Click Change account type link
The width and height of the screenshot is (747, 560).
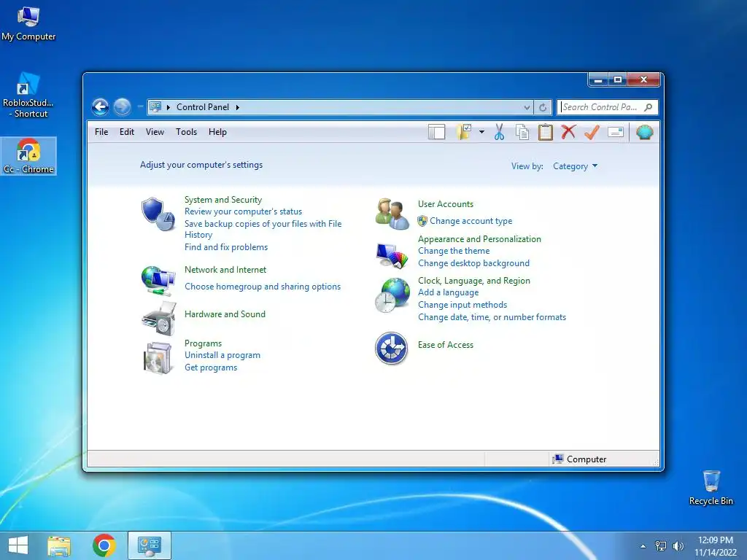pos(471,221)
